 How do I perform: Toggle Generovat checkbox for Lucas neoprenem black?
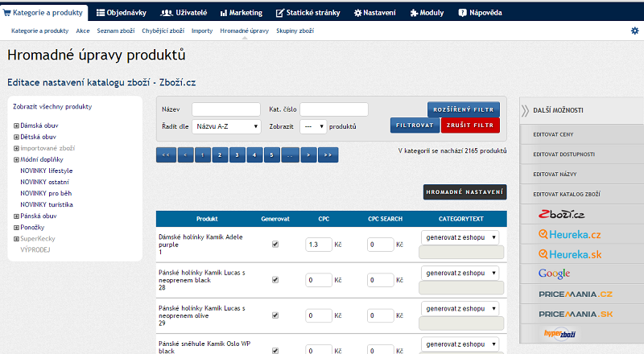tap(275, 280)
